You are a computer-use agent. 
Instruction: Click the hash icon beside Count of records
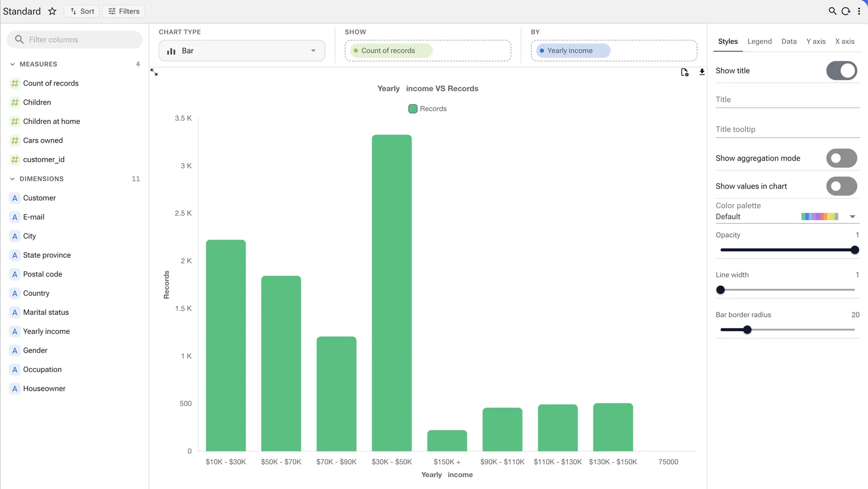(15, 83)
